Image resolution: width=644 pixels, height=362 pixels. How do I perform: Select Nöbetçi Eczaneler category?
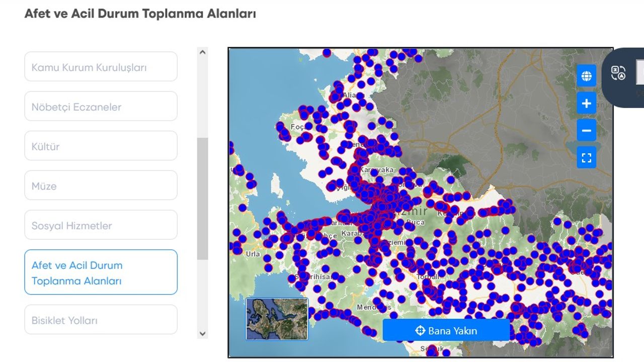101,107
